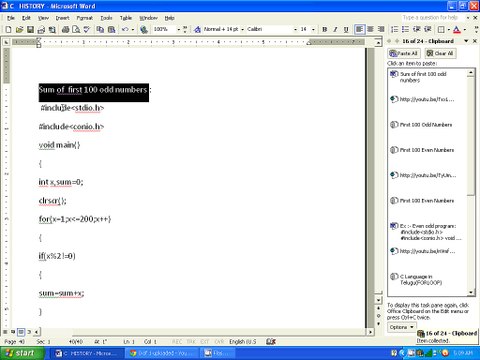Click the 'void main()' line in document
Viewport: 480px width, 360px height.
(x=59, y=145)
